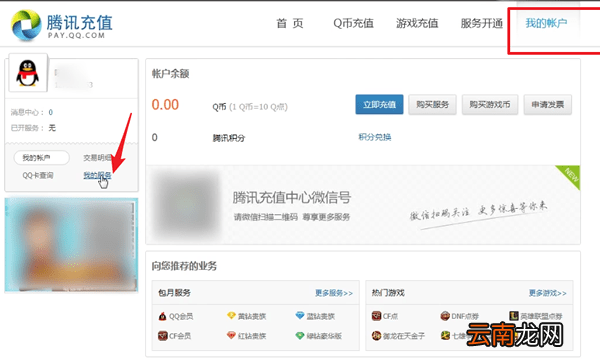Open the 游戏充值 nav tab
600x363 pixels.
417,23
